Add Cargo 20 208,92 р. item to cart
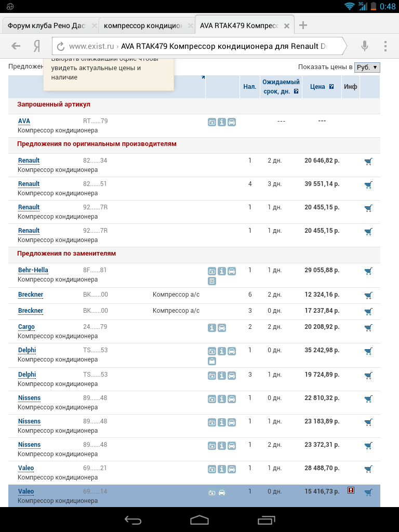This screenshot has width=399, height=532. [x=368, y=327]
